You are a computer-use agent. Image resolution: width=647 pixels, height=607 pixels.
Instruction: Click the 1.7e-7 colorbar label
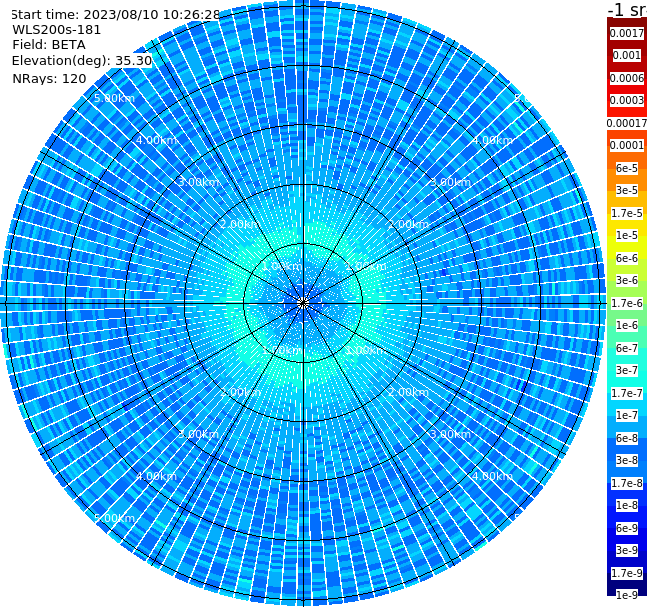tap(627, 393)
